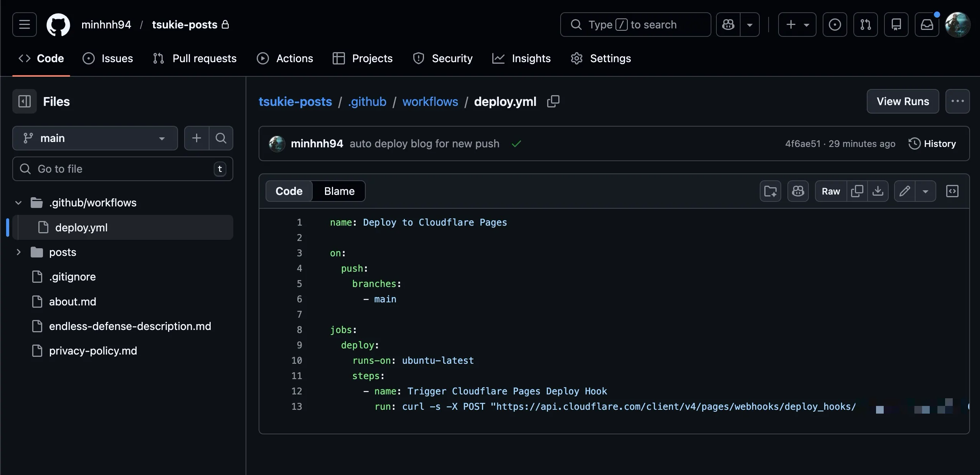This screenshot has height=475, width=980.
Task: Open the main branch selector
Action: (94, 138)
